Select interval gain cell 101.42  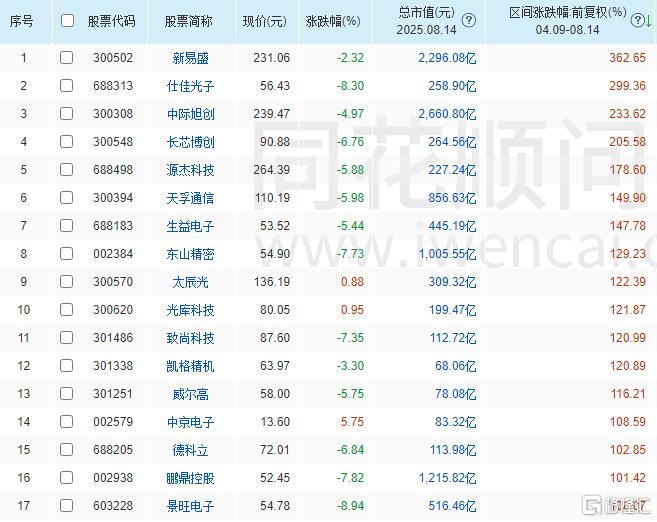pos(628,478)
